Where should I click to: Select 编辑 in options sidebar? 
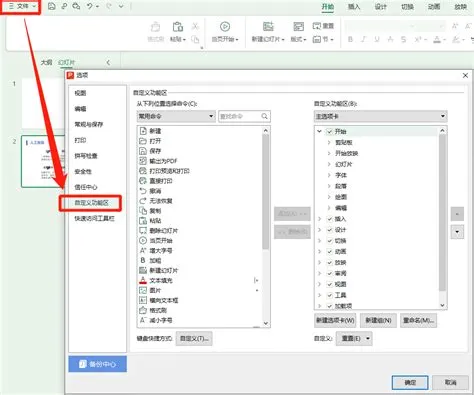tap(80, 109)
